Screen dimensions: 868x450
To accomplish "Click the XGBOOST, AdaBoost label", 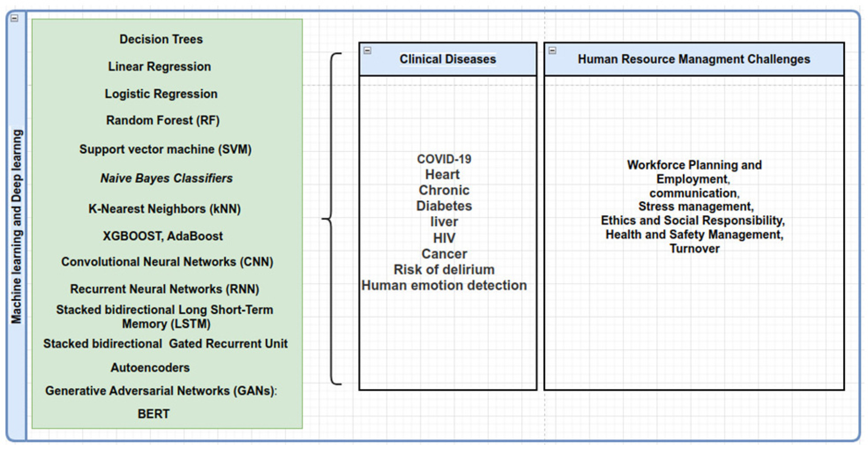I will tap(163, 236).
